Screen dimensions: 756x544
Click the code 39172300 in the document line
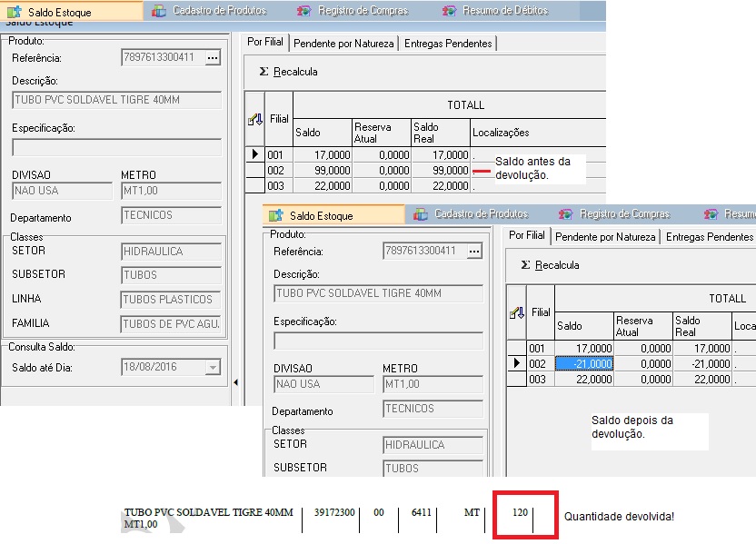point(334,513)
